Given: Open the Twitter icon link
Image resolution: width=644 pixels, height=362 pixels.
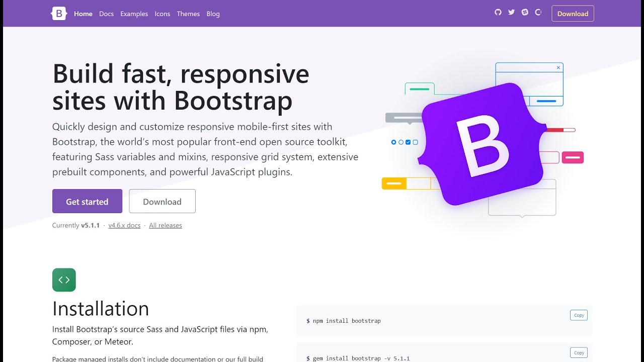Looking at the screenshot, I should click(x=511, y=12).
